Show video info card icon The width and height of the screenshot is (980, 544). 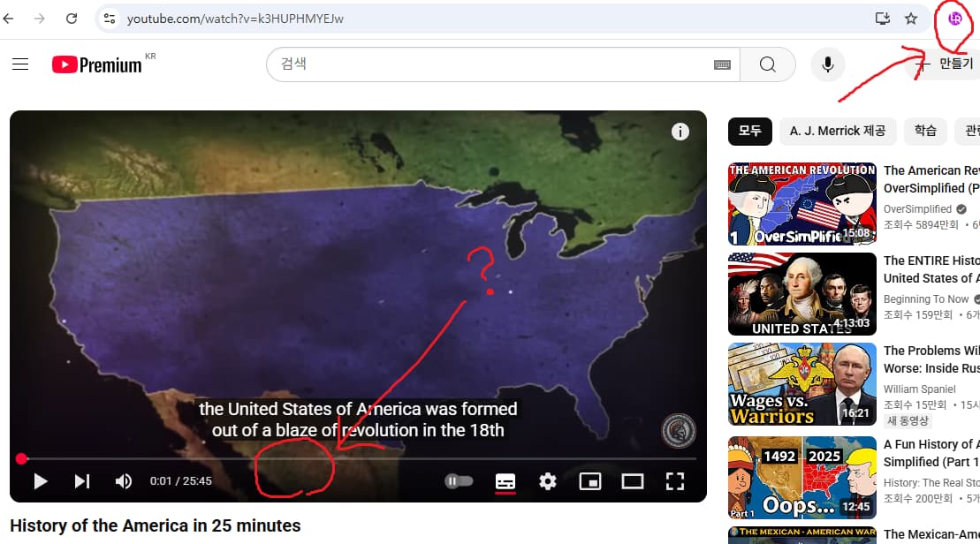pos(680,132)
